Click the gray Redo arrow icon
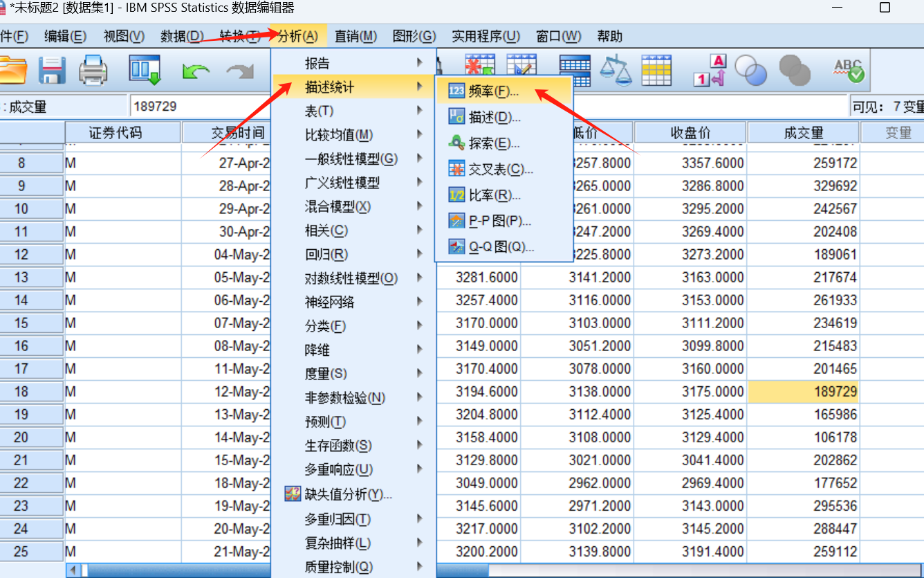 [x=241, y=71]
